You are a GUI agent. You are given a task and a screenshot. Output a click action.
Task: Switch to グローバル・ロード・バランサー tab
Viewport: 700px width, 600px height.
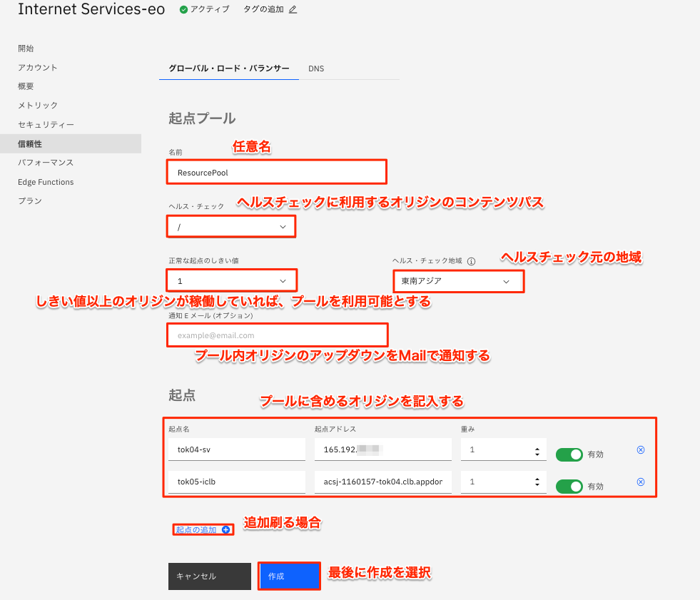pos(229,68)
